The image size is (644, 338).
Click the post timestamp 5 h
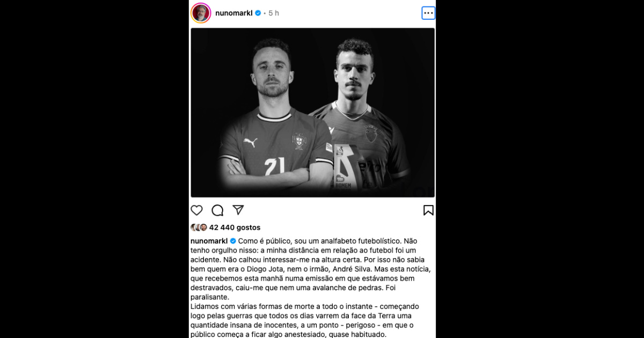(274, 13)
